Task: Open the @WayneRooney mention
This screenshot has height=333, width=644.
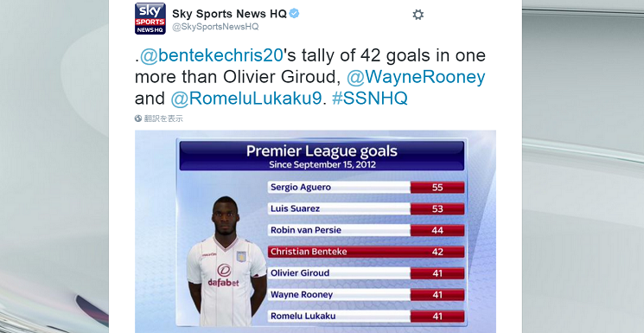Action: click(x=416, y=77)
